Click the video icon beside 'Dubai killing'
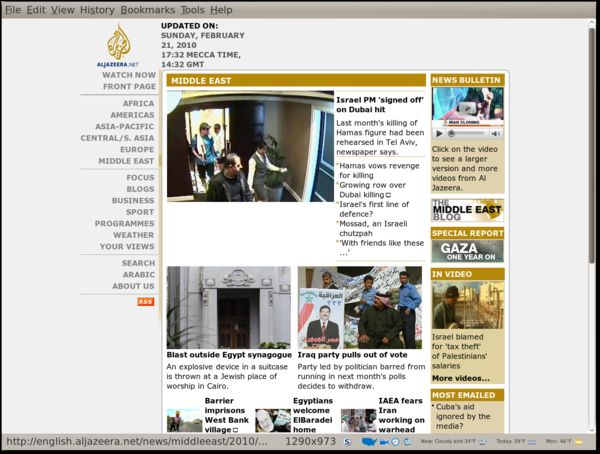This screenshot has height=454, width=600. 388,195
